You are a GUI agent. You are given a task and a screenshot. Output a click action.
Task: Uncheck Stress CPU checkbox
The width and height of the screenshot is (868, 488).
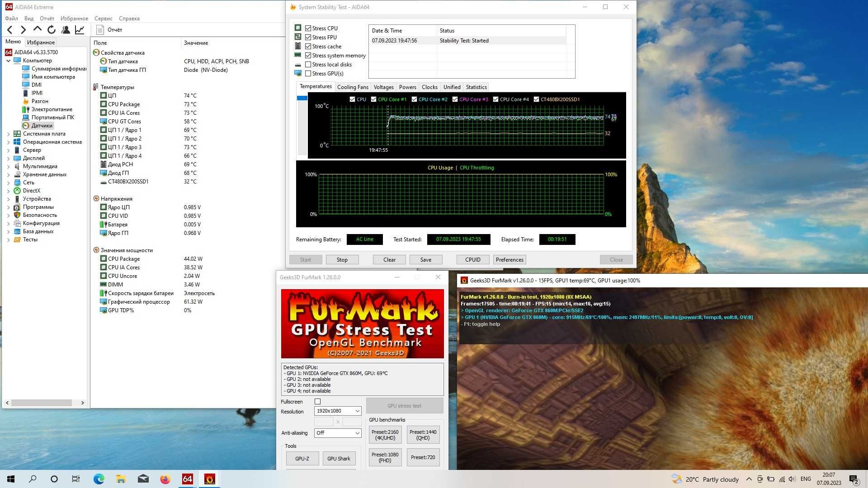pos(308,28)
